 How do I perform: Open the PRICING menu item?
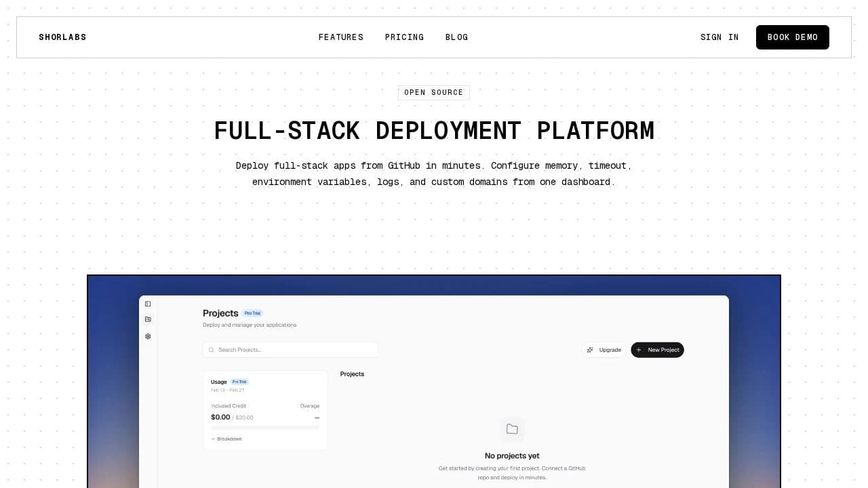click(404, 37)
